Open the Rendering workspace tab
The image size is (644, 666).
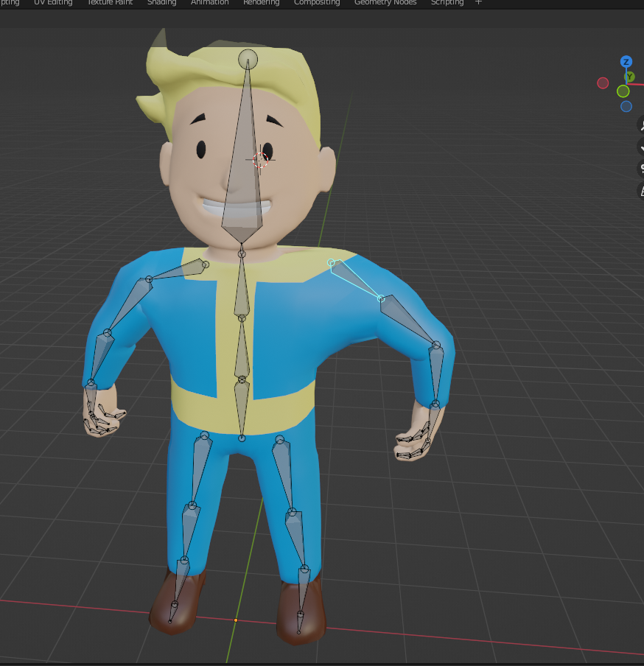coord(261,3)
